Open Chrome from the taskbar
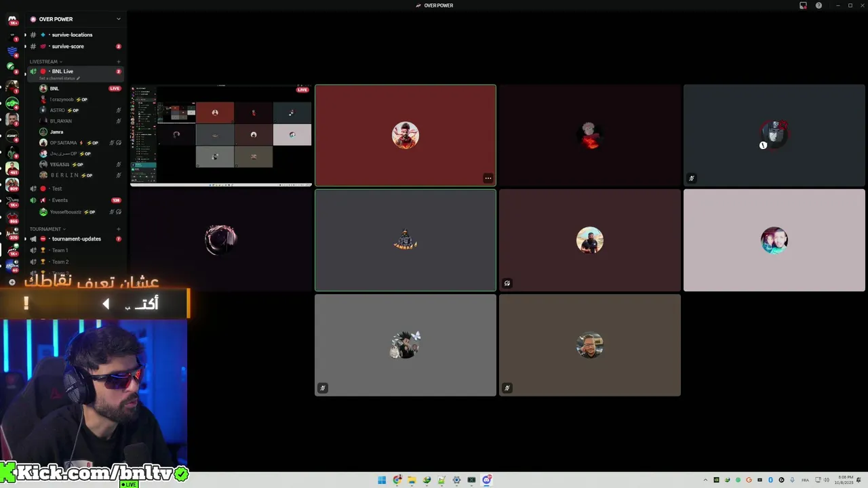868x488 pixels. pos(397,480)
